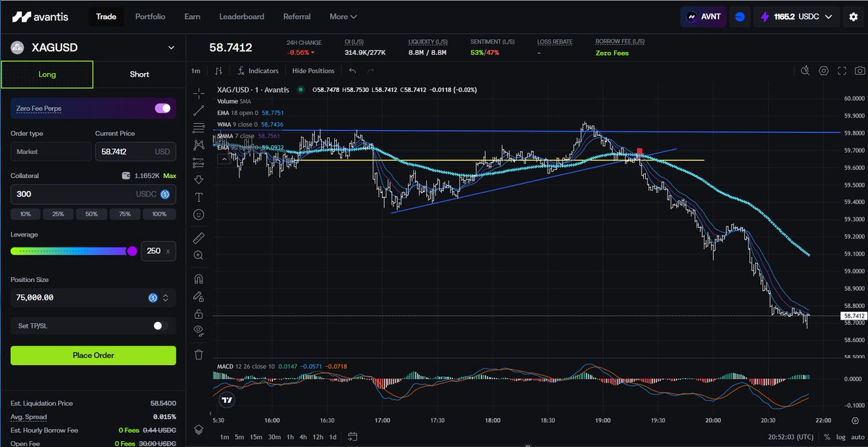
Task: Toggle auto scale on the chart
Action: 856,437
